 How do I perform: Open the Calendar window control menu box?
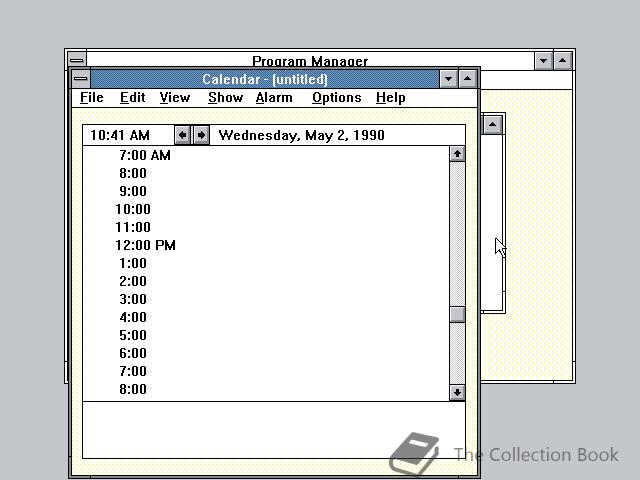[x=81, y=78]
